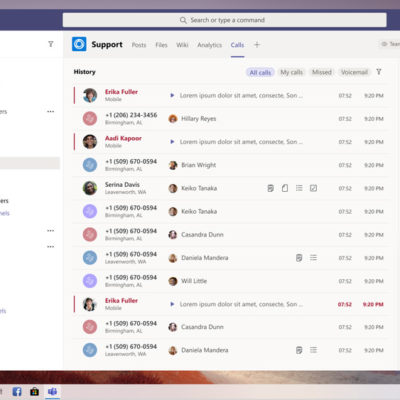This screenshot has width=400, height=400.
Task: Open clipboard icon in bottom-most Daniela Mandera row
Action: point(299,350)
